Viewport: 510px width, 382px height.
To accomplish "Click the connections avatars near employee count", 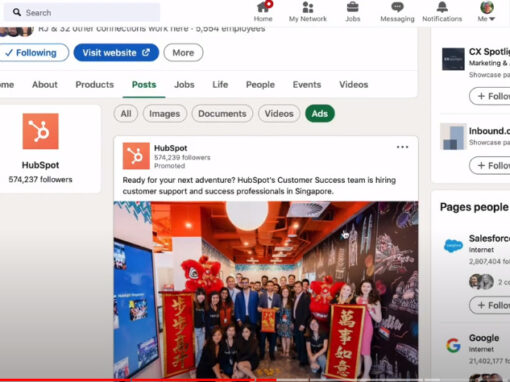I will point(16,31).
